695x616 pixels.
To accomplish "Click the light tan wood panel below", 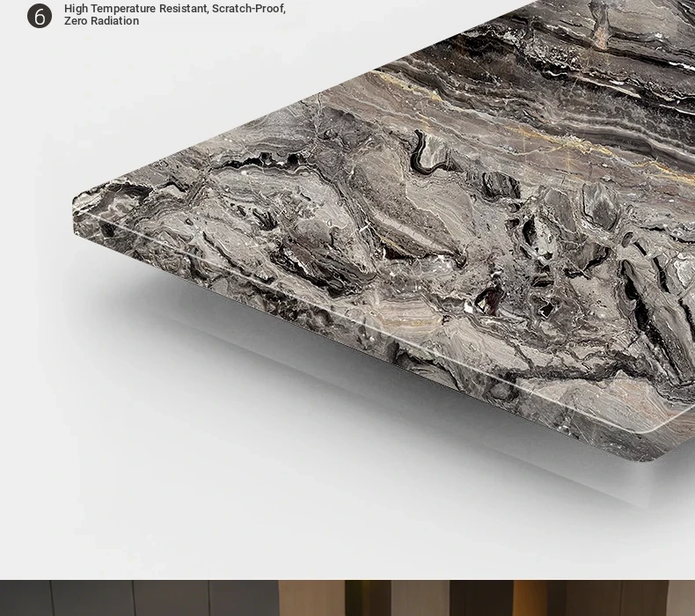I will [x=311, y=598].
